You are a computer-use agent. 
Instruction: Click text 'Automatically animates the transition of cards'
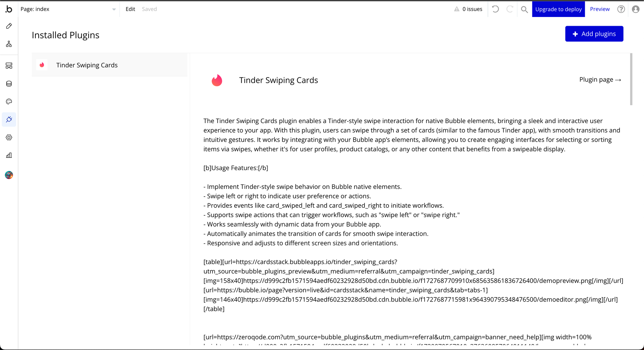pyautogui.click(x=316, y=234)
